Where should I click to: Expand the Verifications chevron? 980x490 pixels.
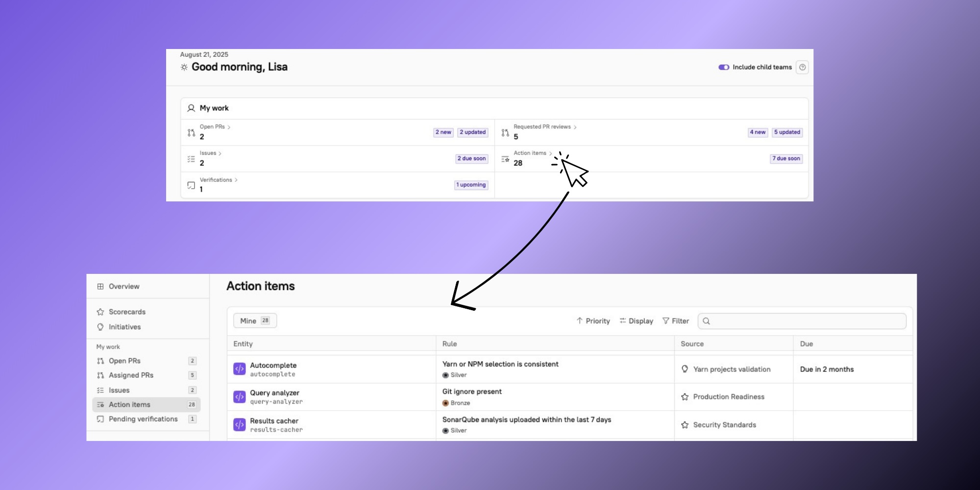tap(236, 180)
